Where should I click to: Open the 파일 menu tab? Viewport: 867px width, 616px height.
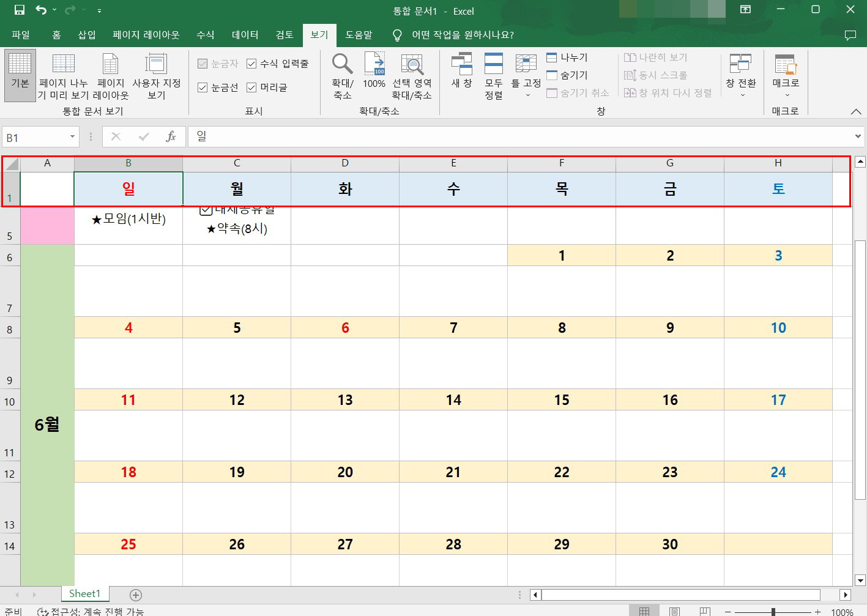(21, 35)
